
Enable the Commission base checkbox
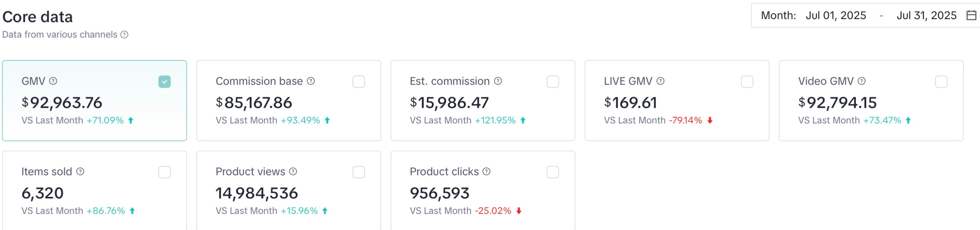(359, 82)
